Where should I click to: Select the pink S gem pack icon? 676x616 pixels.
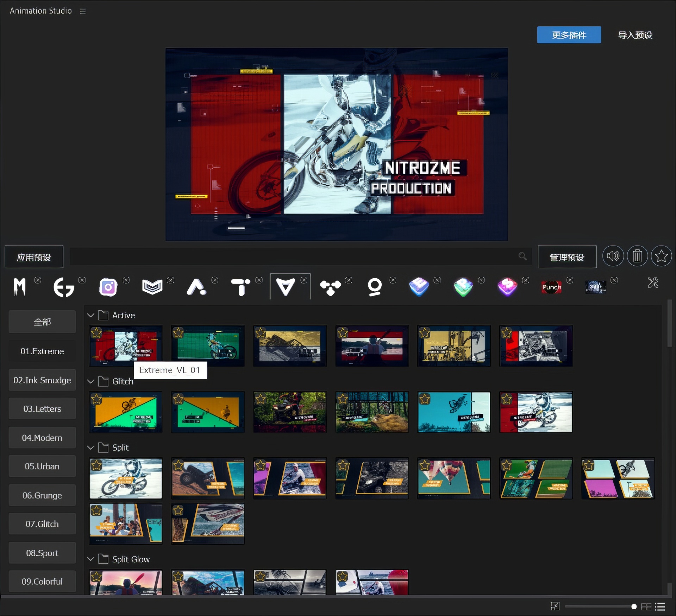[507, 287]
